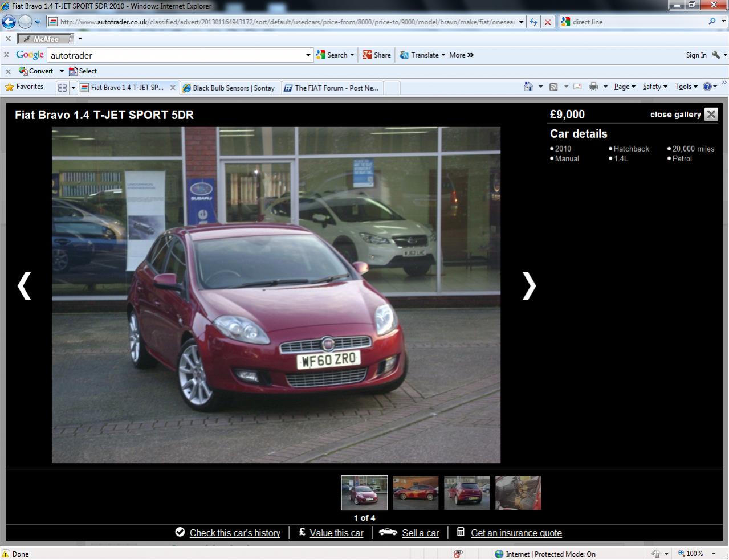Expand the Safety menu
The height and width of the screenshot is (560, 729).
[654, 87]
